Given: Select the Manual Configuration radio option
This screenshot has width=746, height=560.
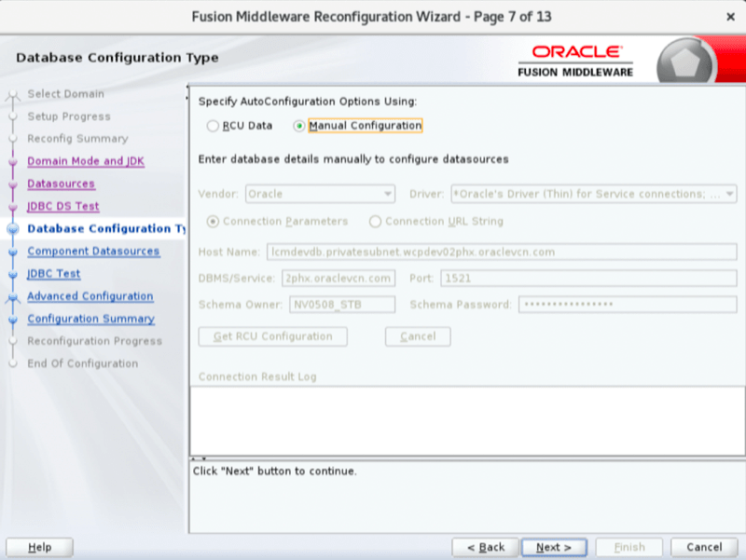Looking at the screenshot, I should pyautogui.click(x=298, y=126).
